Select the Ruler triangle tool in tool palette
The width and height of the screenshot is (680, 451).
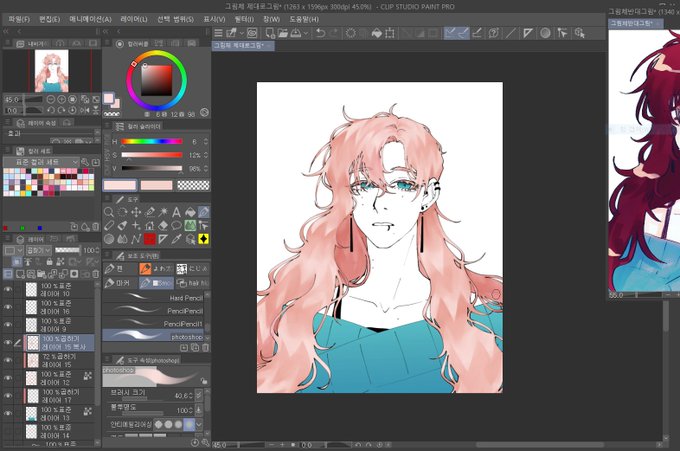pyautogui.click(x=163, y=239)
